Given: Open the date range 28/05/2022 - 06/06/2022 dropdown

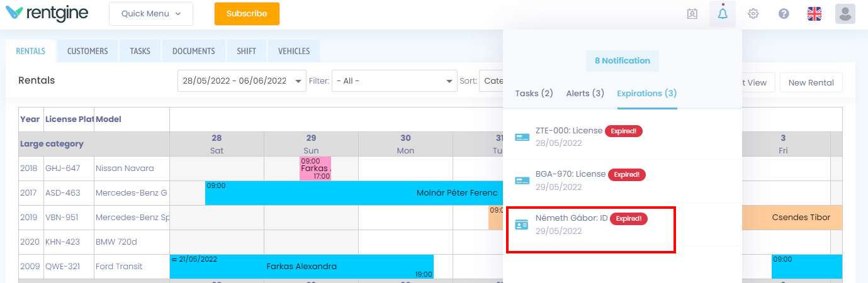Looking at the screenshot, I should pos(242,81).
